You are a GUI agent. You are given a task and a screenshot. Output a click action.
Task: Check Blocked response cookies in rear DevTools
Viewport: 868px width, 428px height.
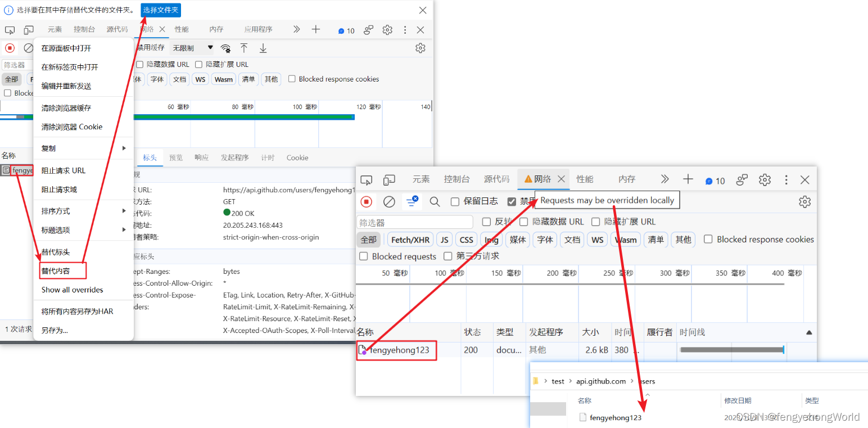point(292,79)
